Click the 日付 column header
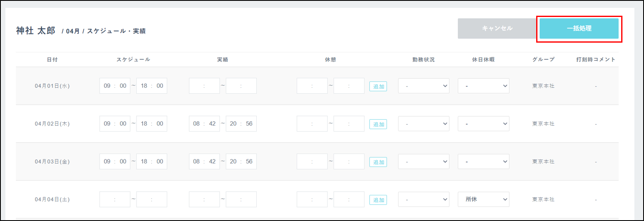Viewport: 644px width, 221px height. click(x=52, y=60)
